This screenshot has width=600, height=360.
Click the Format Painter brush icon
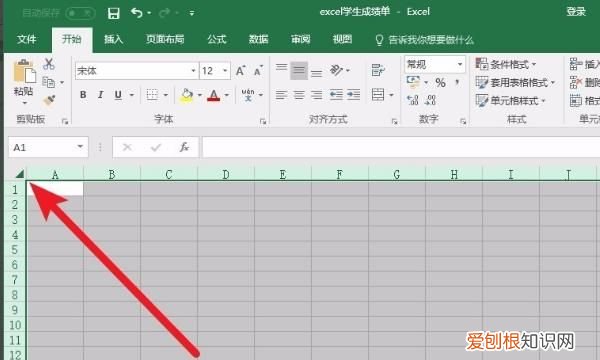pyautogui.click(x=49, y=100)
